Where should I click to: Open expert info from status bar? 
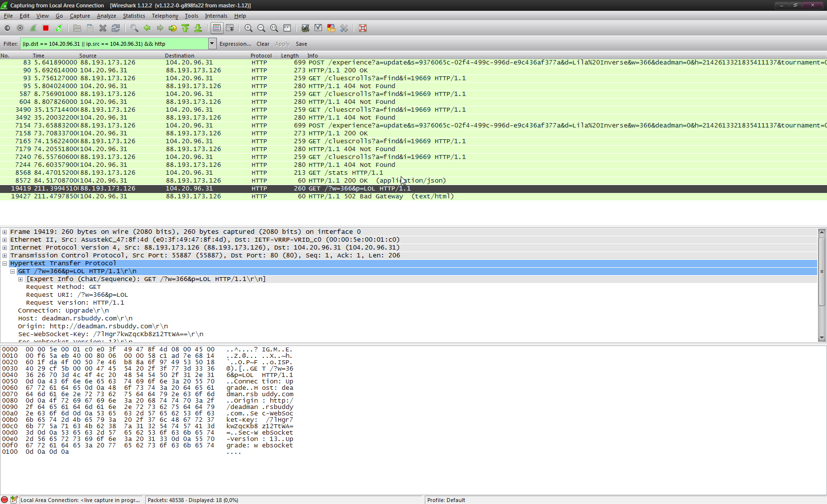point(4,500)
